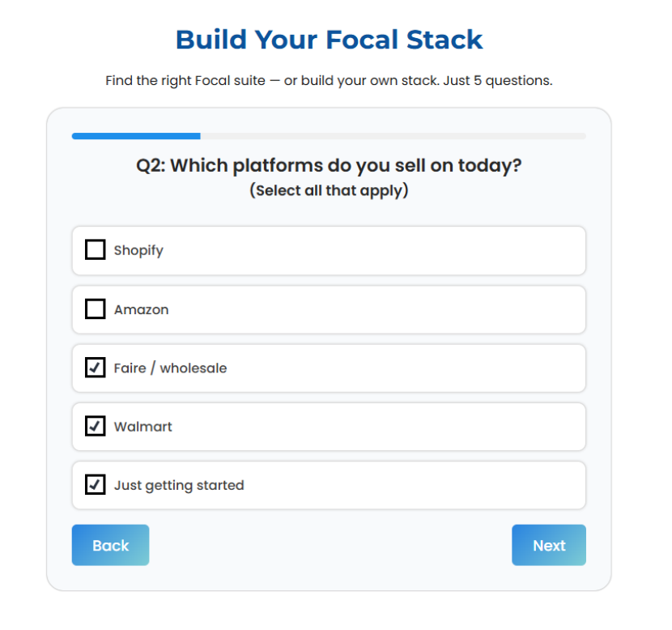
Task: Check the Shopify checkbox
Action: pyautogui.click(x=96, y=249)
